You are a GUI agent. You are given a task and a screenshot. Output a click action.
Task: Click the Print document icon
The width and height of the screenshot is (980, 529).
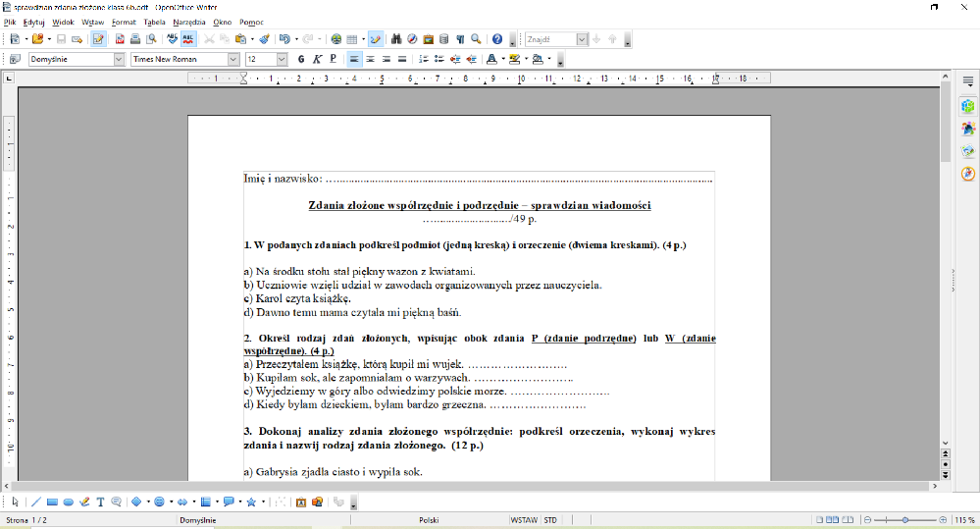135,39
